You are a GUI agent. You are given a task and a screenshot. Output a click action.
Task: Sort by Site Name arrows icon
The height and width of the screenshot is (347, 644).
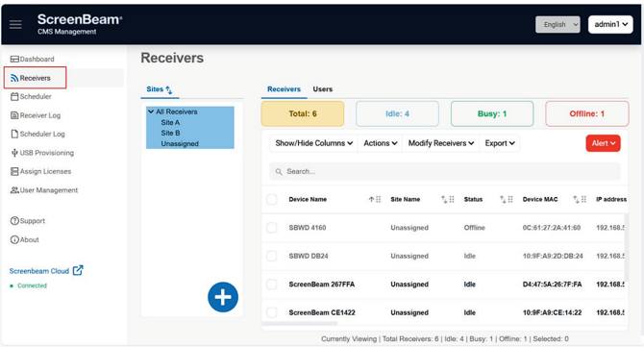pos(444,200)
